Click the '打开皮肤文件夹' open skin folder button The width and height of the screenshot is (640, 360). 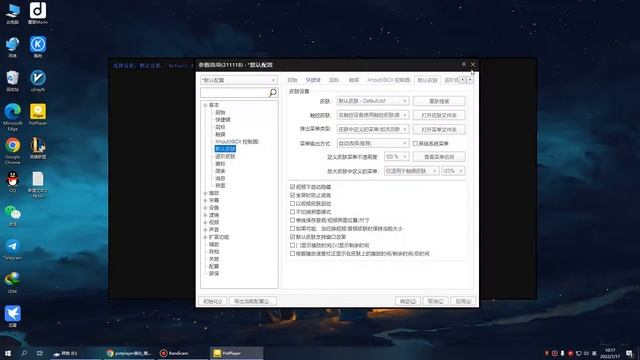tap(439, 115)
